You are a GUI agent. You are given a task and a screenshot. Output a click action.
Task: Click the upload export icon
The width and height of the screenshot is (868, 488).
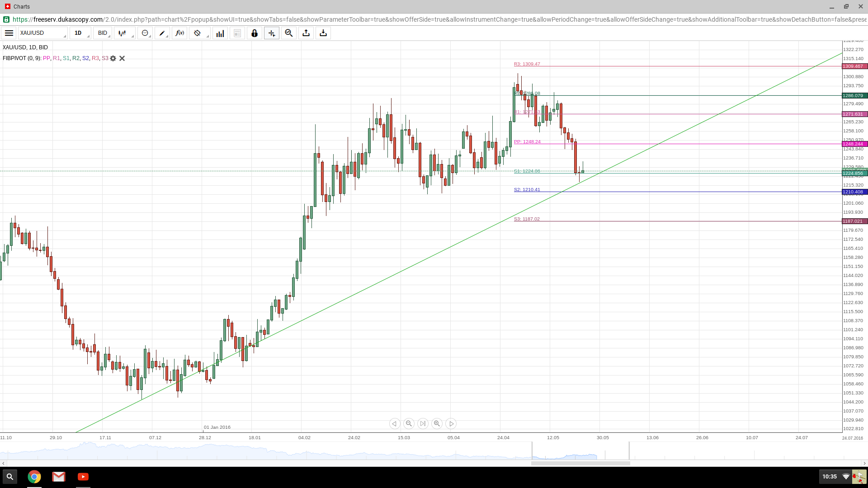[x=306, y=33]
